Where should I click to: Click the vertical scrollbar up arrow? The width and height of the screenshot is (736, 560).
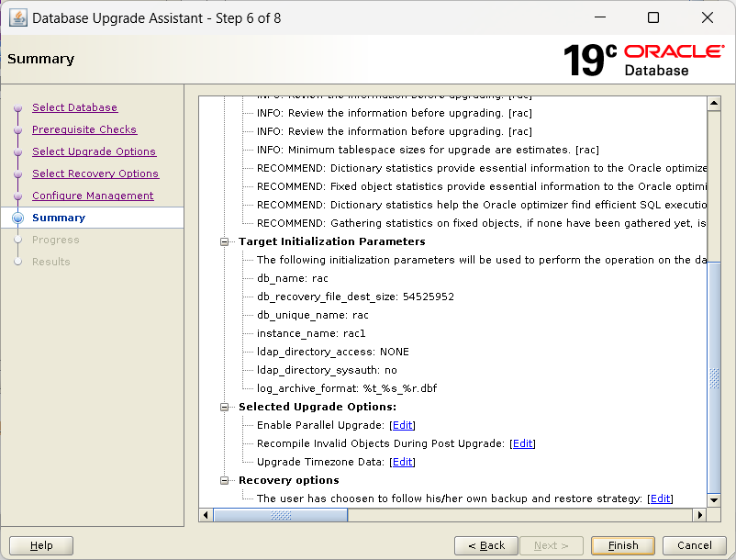pos(714,103)
